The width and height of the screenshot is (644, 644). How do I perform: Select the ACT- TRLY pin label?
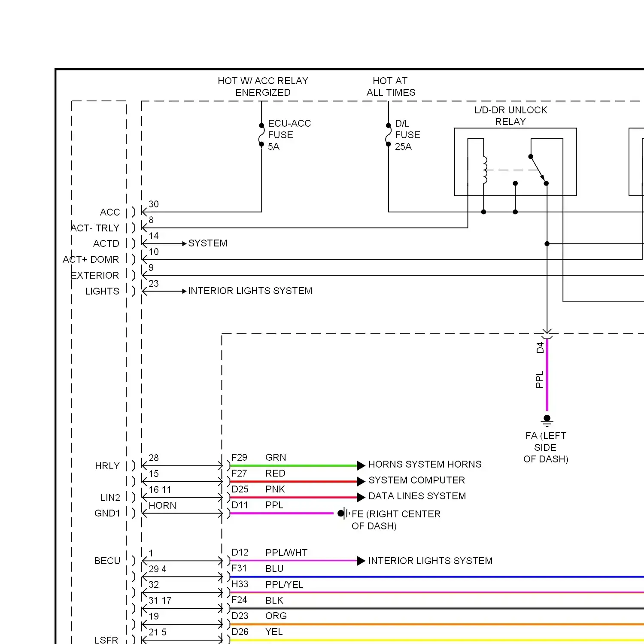[x=94, y=228]
